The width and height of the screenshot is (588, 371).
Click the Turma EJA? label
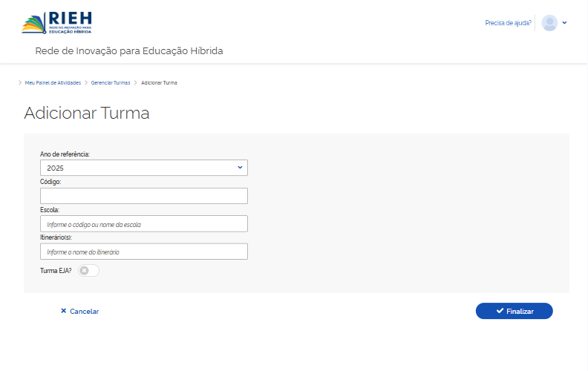pos(56,271)
